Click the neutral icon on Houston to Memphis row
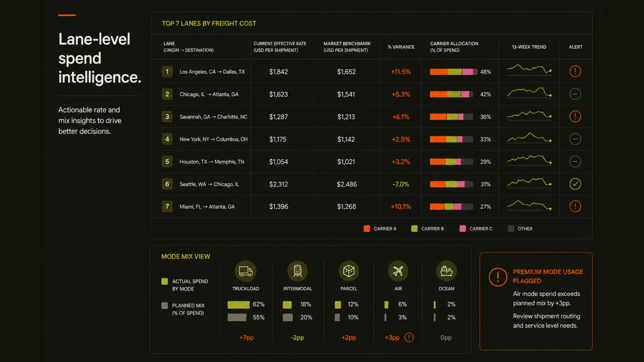The height and width of the screenshot is (362, 644). click(575, 161)
